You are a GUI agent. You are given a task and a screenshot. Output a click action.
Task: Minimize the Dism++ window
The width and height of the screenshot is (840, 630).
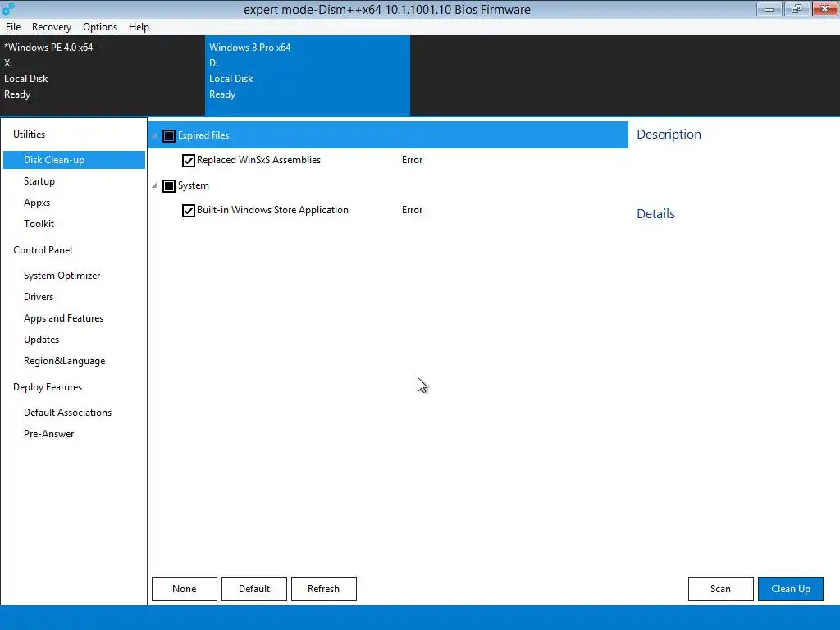769,9
